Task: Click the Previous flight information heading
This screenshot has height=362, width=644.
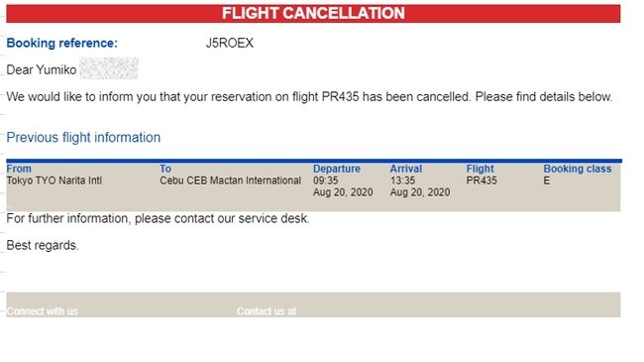Action: 83,138
